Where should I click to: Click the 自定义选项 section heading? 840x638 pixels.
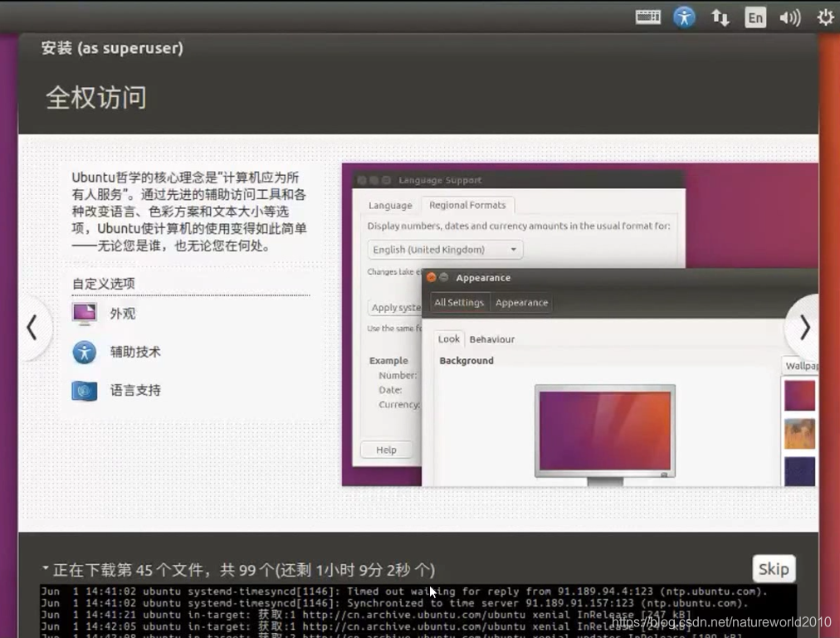pos(104,284)
